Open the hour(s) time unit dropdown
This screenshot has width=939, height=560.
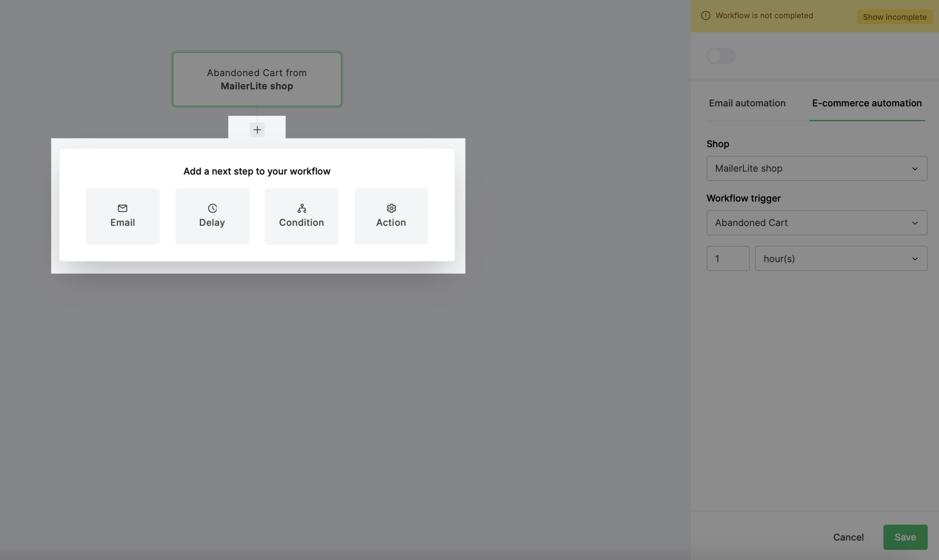pyautogui.click(x=841, y=258)
